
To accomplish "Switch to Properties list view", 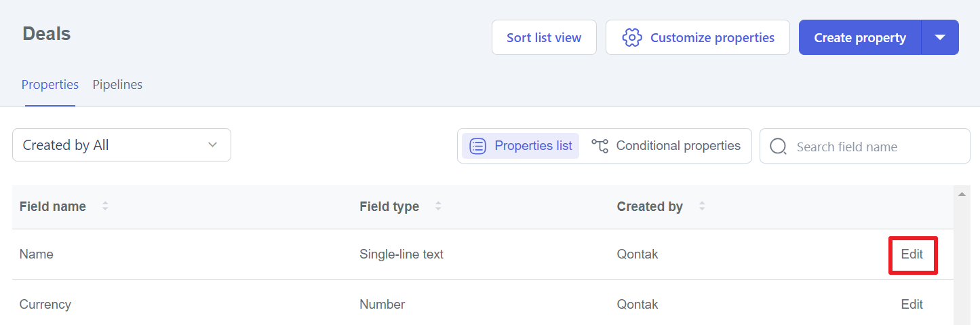I will coord(521,146).
